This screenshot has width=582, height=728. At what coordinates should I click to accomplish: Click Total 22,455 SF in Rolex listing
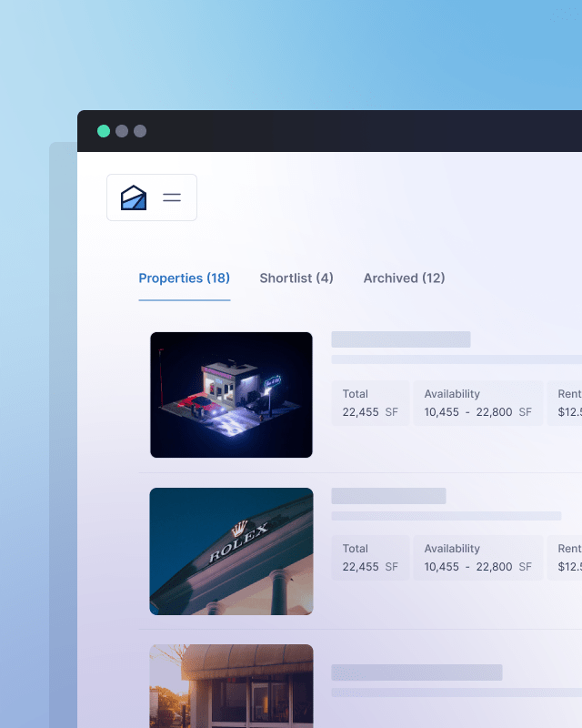370,558
